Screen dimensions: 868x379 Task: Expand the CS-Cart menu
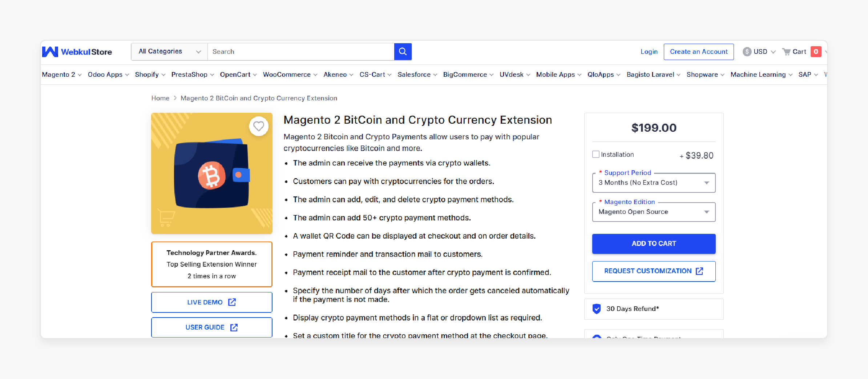[375, 75]
